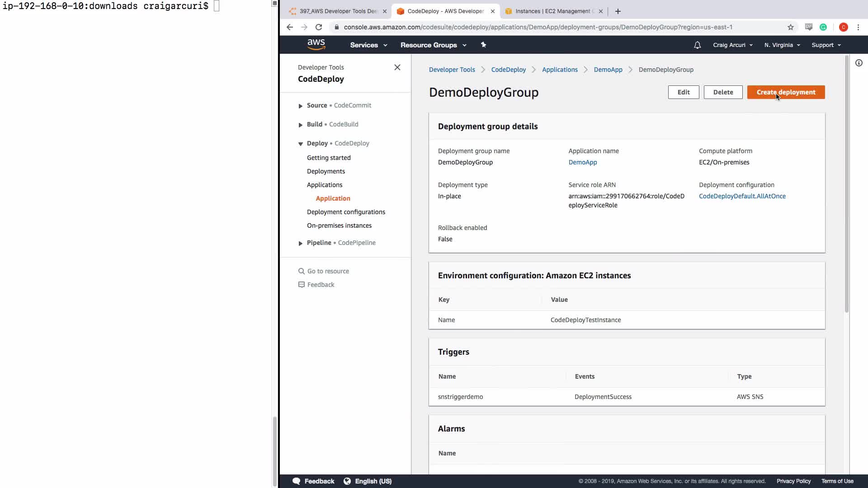This screenshot has height=488, width=868.
Task: Open the notifications bell icon
Action: tap(697, 45)
